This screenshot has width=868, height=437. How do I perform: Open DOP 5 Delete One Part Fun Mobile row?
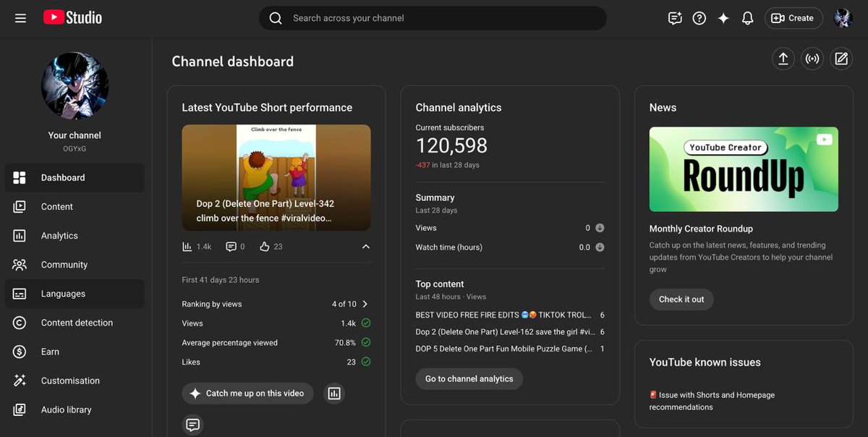coord(510,349)
